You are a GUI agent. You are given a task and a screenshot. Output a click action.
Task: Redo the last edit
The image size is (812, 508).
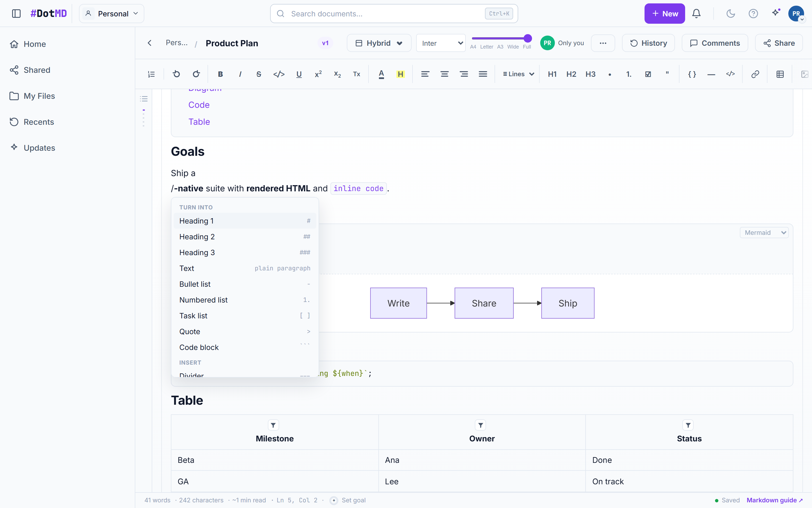(x=196, y=74)
